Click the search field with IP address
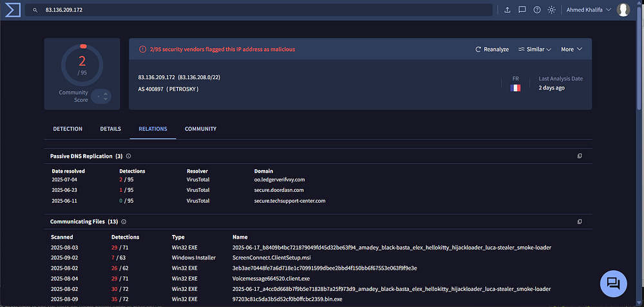The image size is (644, 307). (258, 10)
